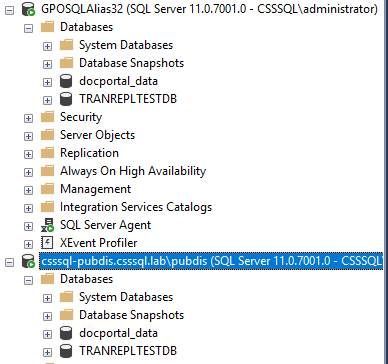Click the TRANREPLTESTDB database icon under pubdis server

[x=66, y=351]
